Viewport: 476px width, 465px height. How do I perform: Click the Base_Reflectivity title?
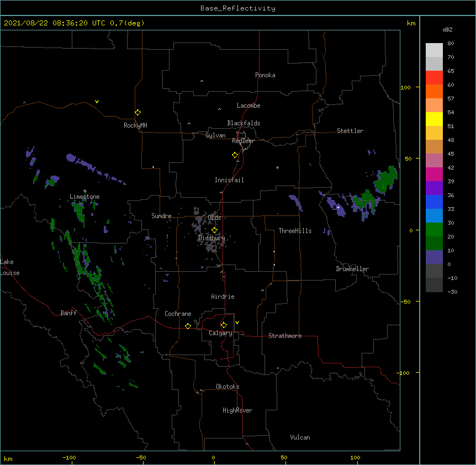click(x=238, y=8)
